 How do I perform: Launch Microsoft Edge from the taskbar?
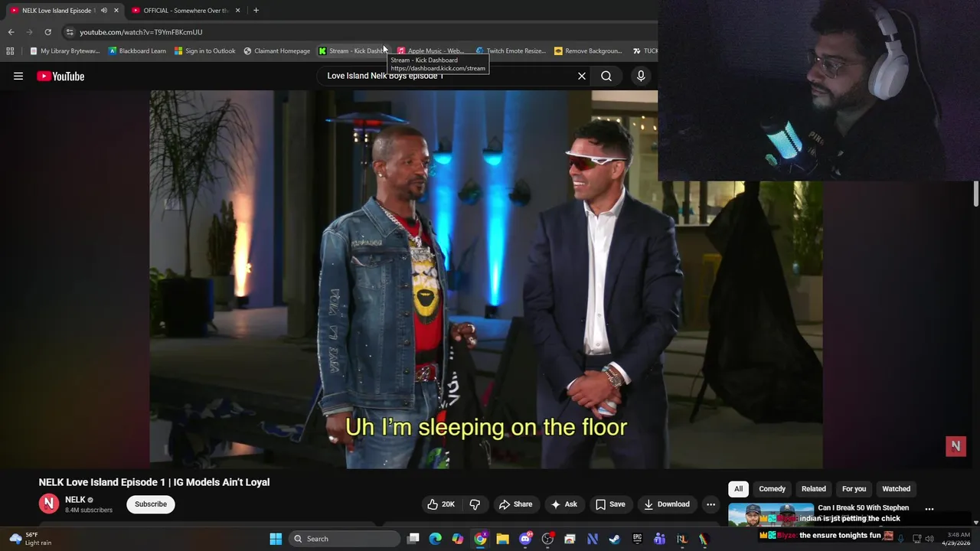point(436,539)
